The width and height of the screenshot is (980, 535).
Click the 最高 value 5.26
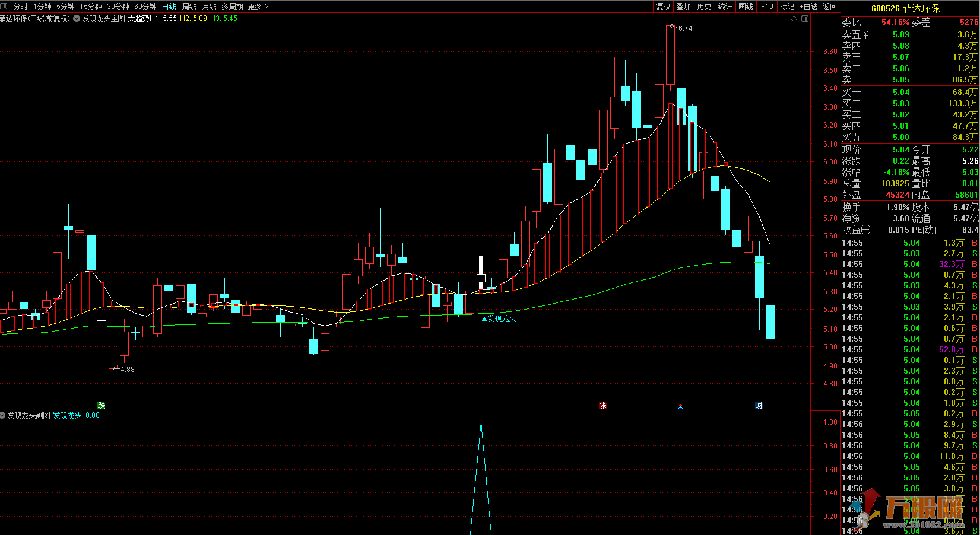971,161
